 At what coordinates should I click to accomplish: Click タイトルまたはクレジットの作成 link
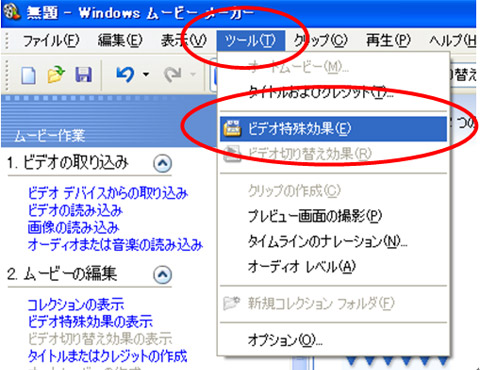point(107,356)
